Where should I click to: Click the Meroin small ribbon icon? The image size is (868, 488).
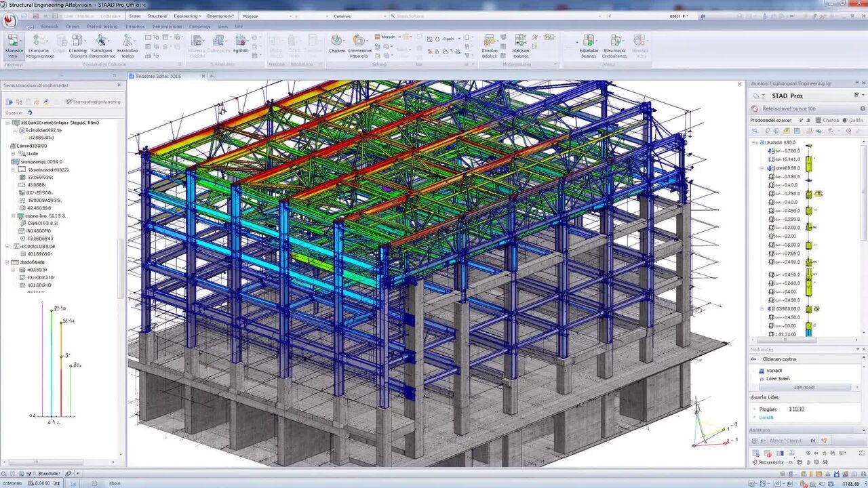click(388, 37)
